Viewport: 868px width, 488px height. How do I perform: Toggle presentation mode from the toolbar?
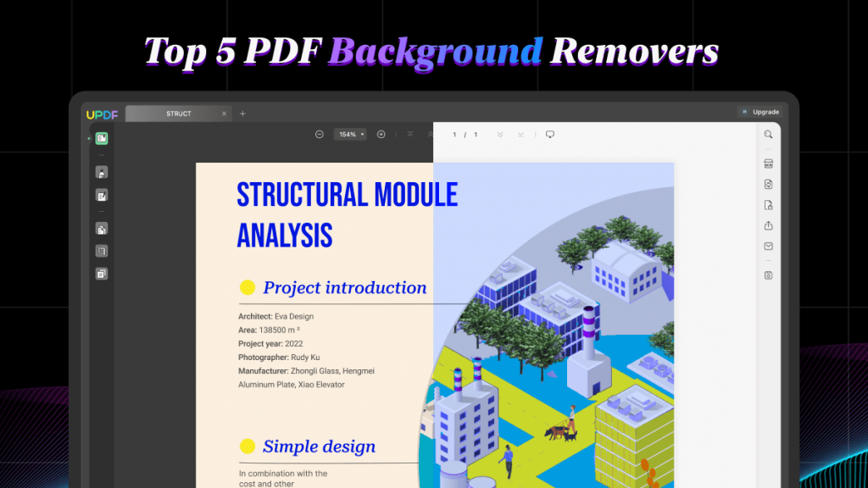[550, 134]
